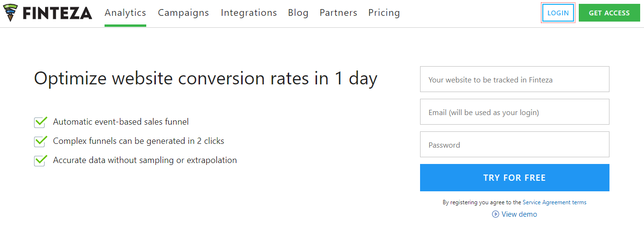Open the Integrations page
644x245 pixels.
tap(249, 13)
